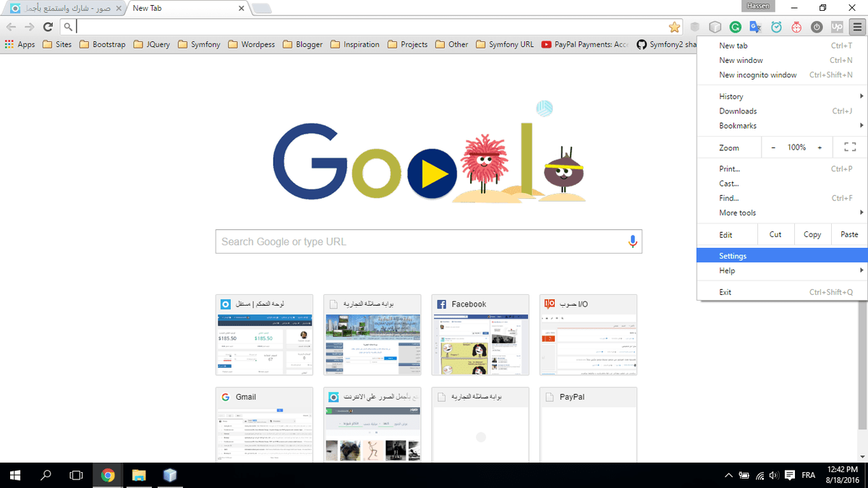This screenshot has height=488, width=868.
Task: Open the Facebook thumbnail tile
Action: coord(480,335)
